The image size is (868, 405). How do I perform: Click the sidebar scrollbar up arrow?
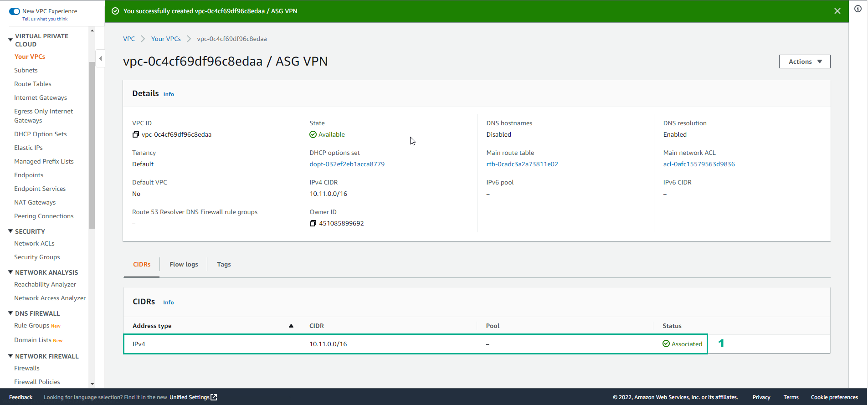pos(92,31)
